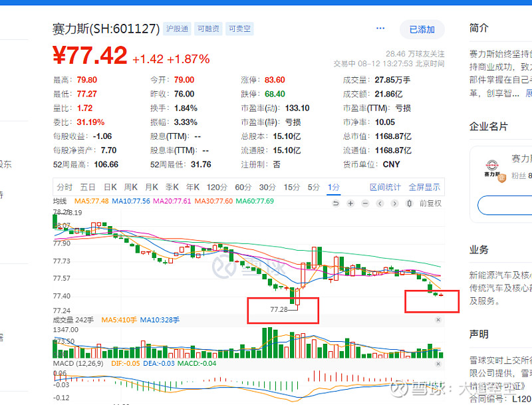
Task: Switch to the 120分 interval tab
Action: click(217, 188)
